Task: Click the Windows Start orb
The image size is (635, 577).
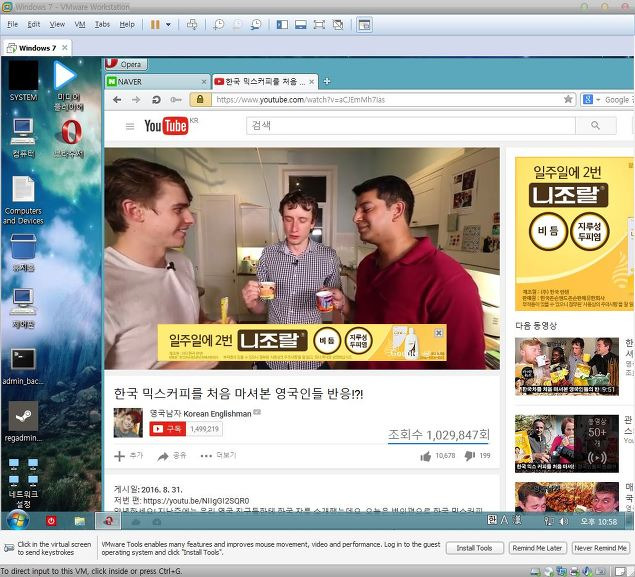Action: [x=18, y=521]
